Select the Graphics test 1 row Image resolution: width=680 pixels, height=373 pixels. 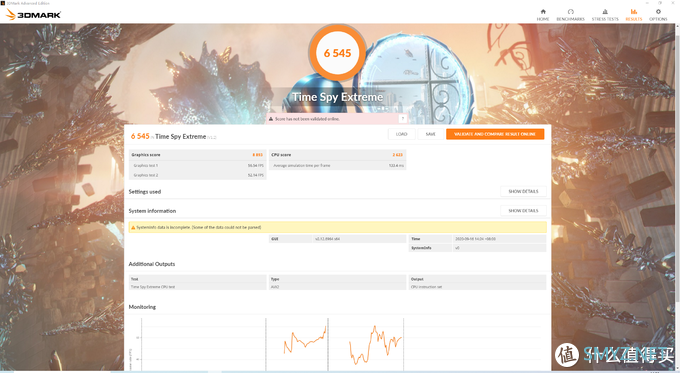click(x=197, y=165)
